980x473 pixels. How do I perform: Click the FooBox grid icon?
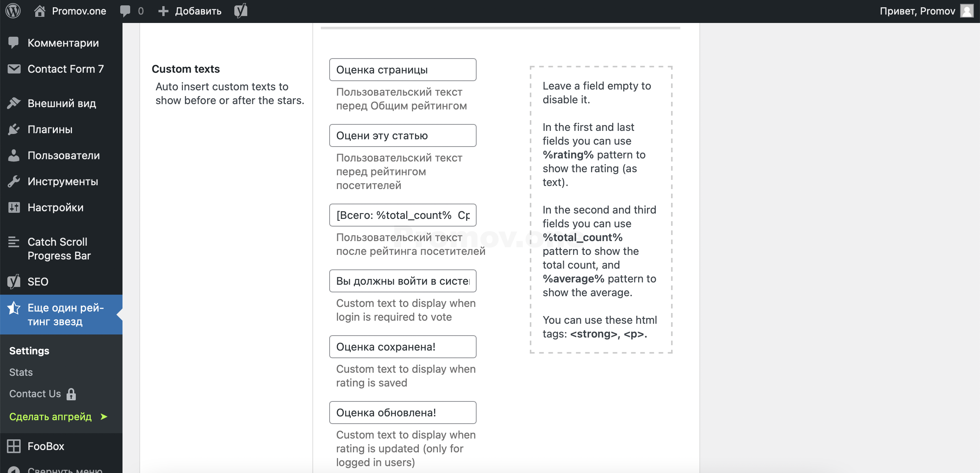14,446
